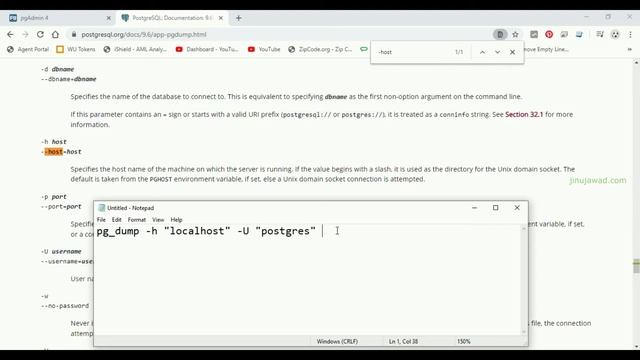Click the Pinterest extension icon
This screenshot has width=640, height=360.
click(x=549, y=35)
